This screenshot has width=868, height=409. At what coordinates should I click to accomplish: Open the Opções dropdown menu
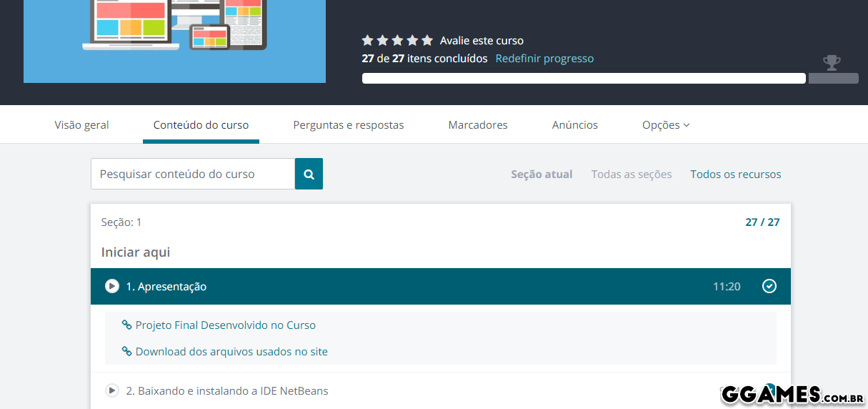(665, 124)
